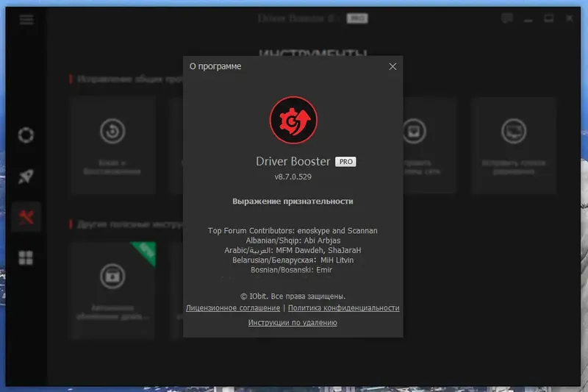Click the Driver Booster logo in the dialog

[293, 120]
